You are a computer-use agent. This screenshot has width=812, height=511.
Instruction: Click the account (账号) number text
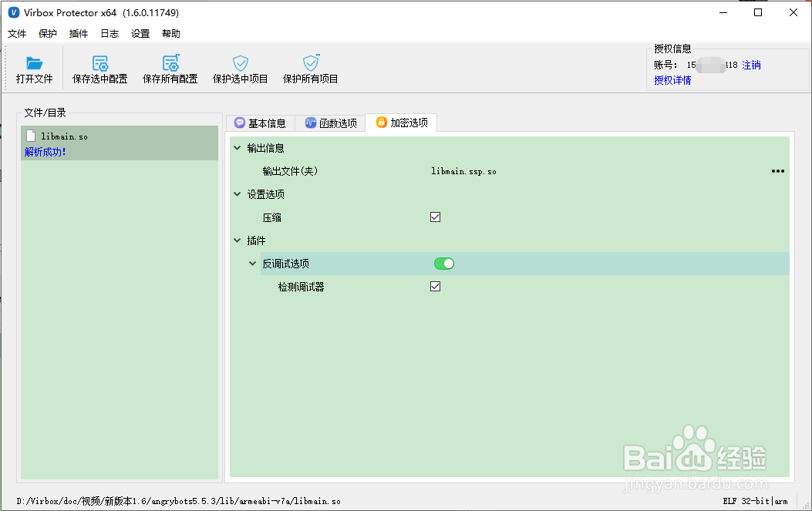tap(712, 66)
